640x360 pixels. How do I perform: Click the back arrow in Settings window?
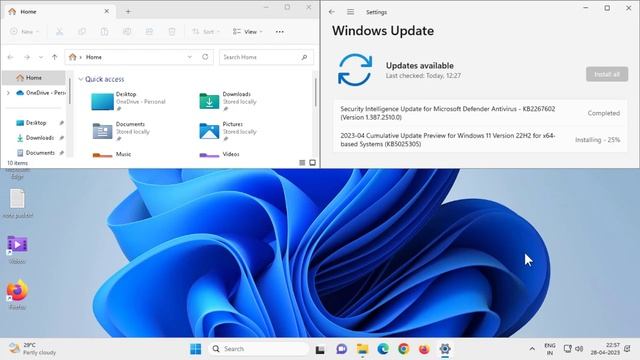click(x=332, y=12)
